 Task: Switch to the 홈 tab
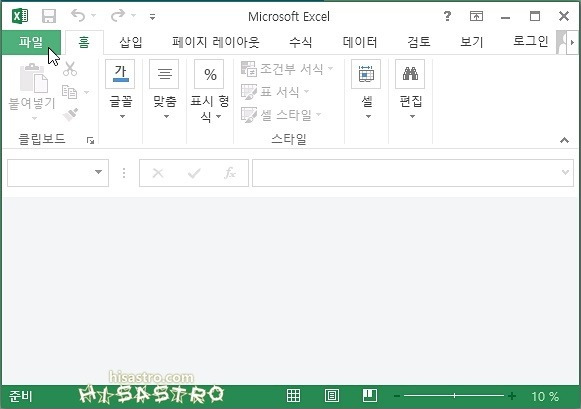point(84,42)
